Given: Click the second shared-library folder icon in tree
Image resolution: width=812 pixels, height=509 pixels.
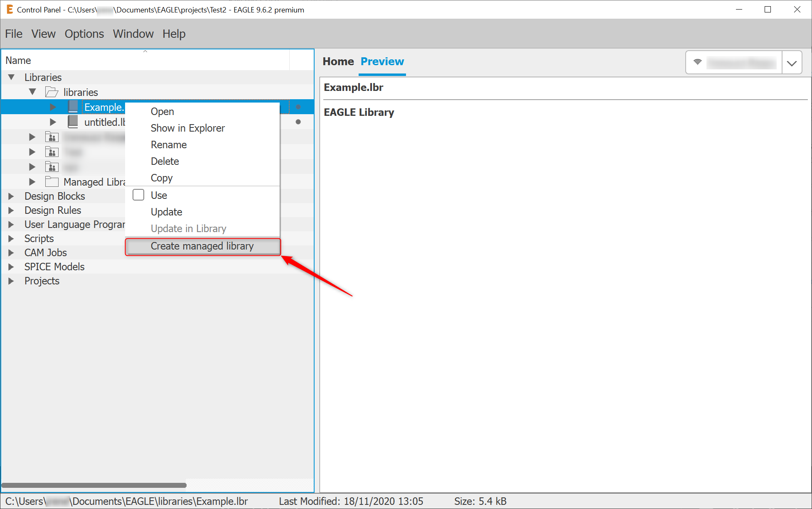Looking at the screenshot, I should tap(52, 152).
